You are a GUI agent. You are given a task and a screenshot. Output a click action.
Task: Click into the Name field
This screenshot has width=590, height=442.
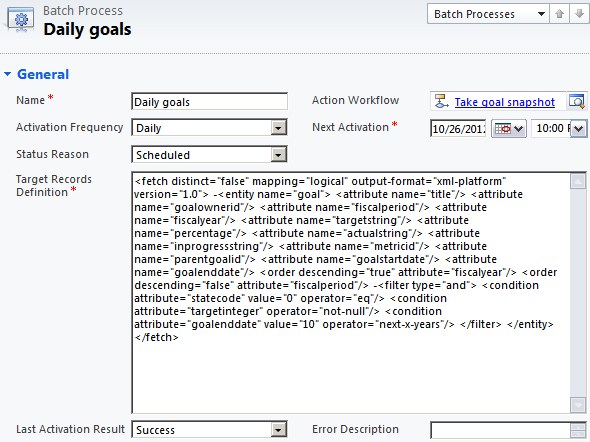(x=210, y=102)
